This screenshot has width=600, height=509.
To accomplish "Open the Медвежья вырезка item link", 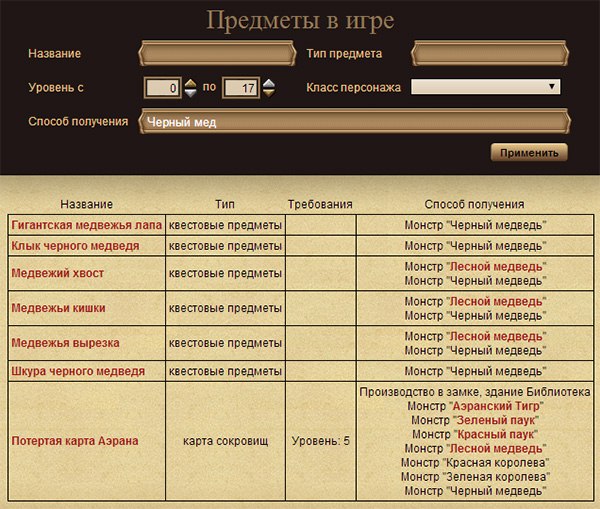I will 65,343.
